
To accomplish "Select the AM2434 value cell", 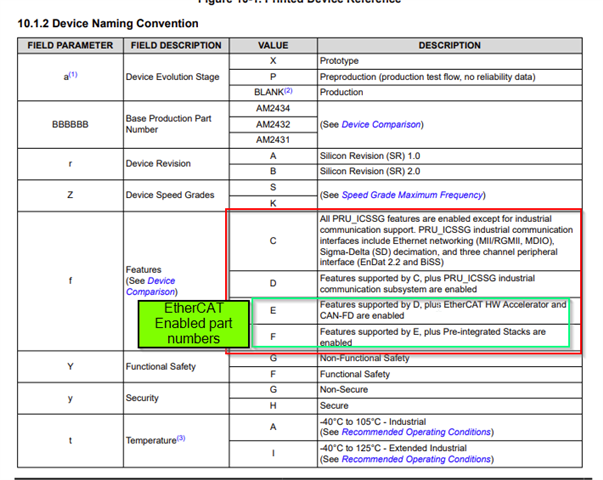I will 273,108.
